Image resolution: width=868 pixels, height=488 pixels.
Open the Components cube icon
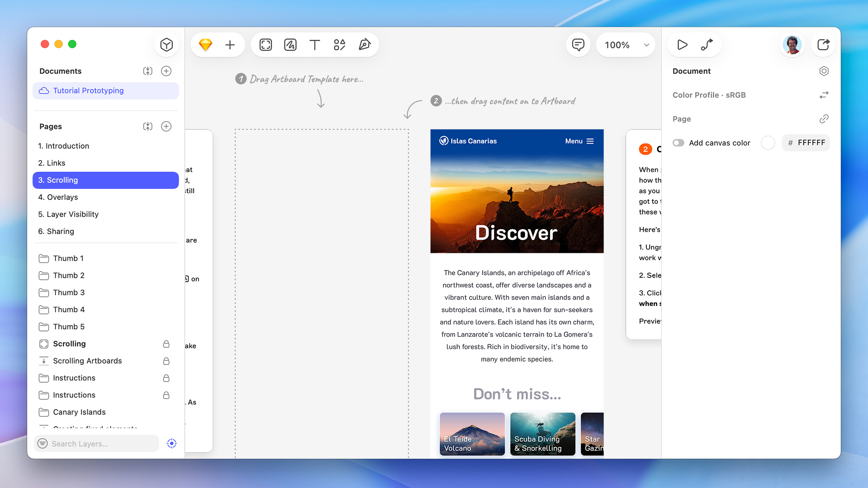tap(167, 45)
